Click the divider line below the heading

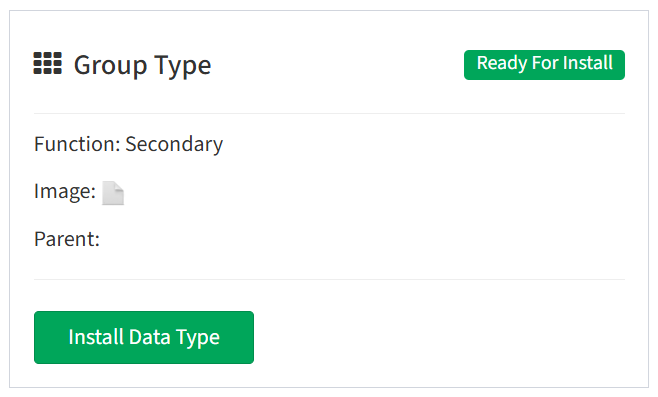point(329,113)
